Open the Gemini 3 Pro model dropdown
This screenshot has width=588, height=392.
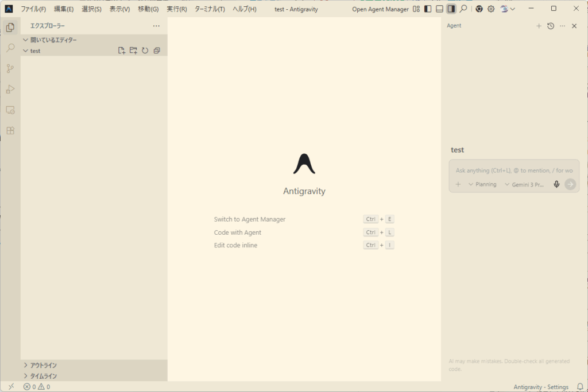524,184
